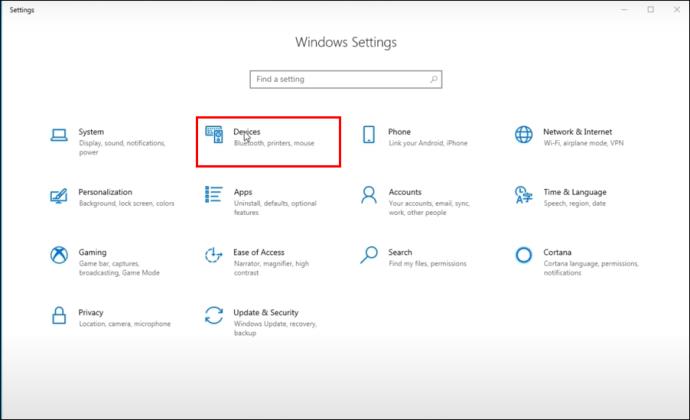The height and width of the screenshot is (420, 690).
Task: Select the Gaming label
Action: pyautogui.click(x=92, y=252)
